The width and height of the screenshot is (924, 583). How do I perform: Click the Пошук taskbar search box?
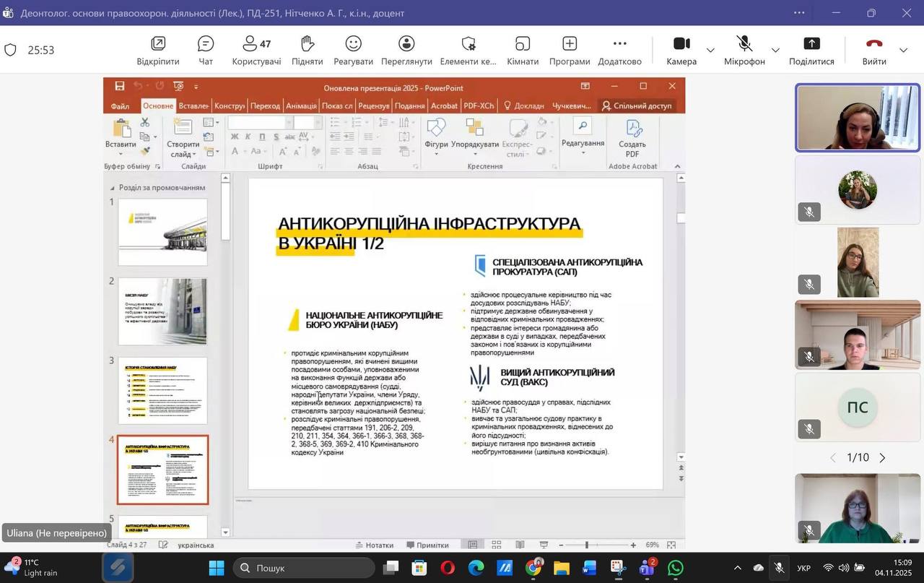[x=304, y=568]
